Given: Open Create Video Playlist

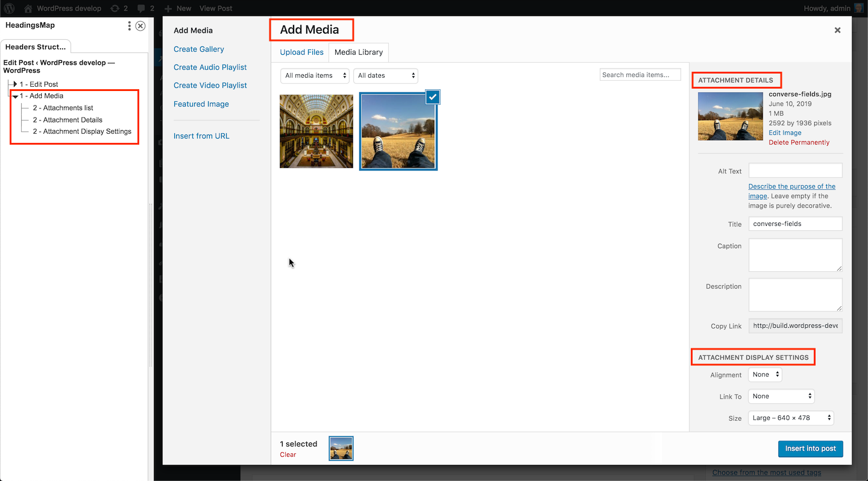Looking at the screenshot, I should [x=210, y=85].
